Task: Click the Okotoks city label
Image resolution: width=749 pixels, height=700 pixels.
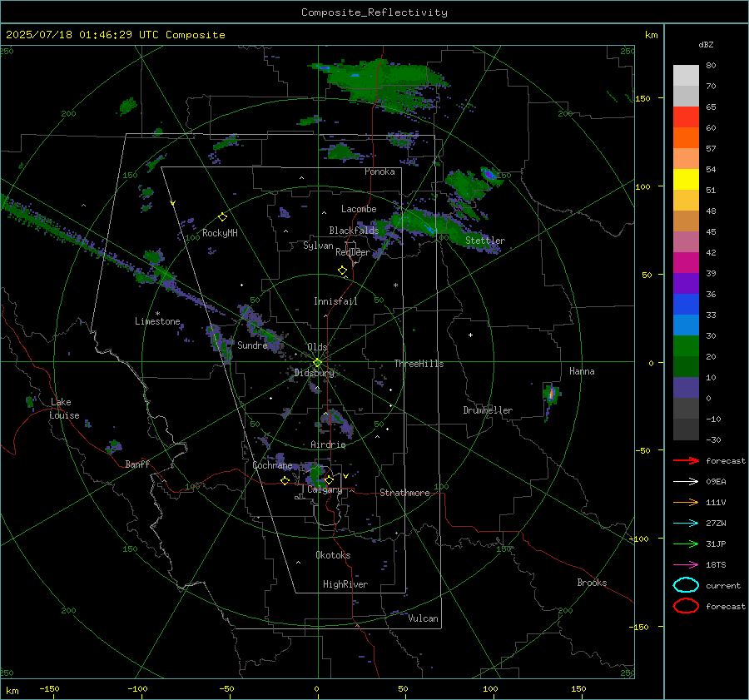Action: (333, 555)
